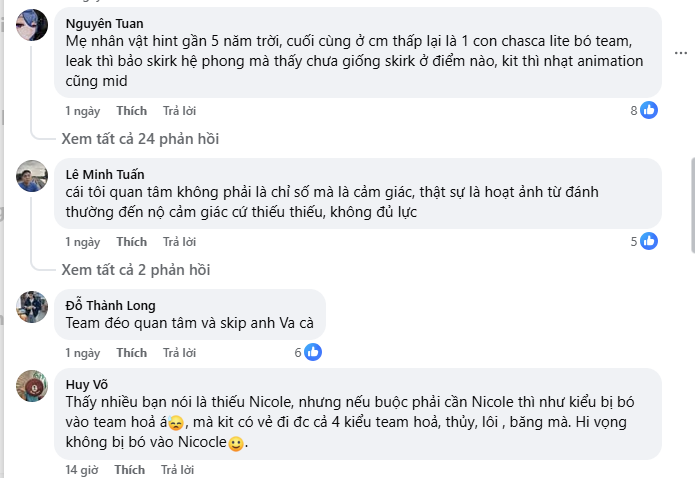Reply to Đỗ Thành Long's comment via Trả lời
Viewport: 695px width, 478px height.
179,353
